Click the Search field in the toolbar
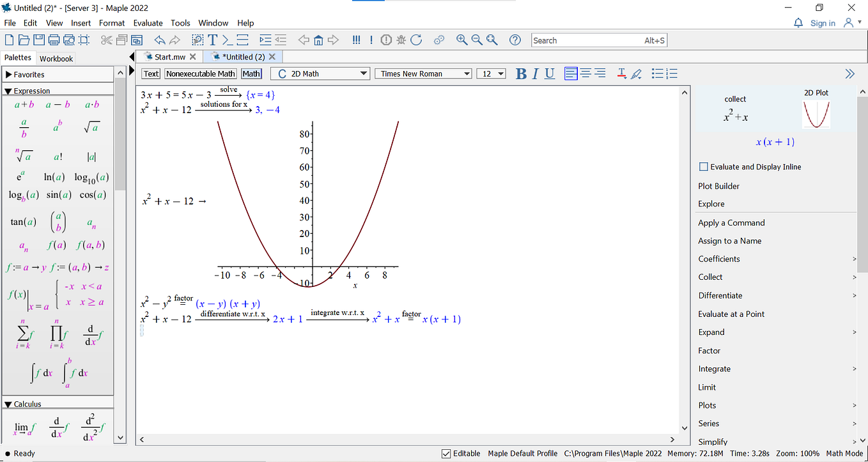Viewport: 868px width, 462px height. pyautogui.click(x=600, y=40)
